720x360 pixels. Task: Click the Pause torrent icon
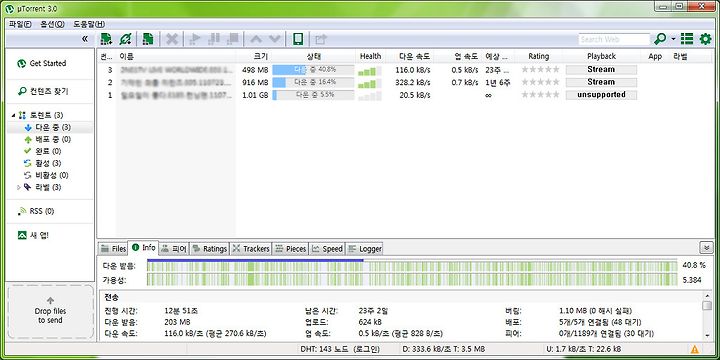(214, 39)
